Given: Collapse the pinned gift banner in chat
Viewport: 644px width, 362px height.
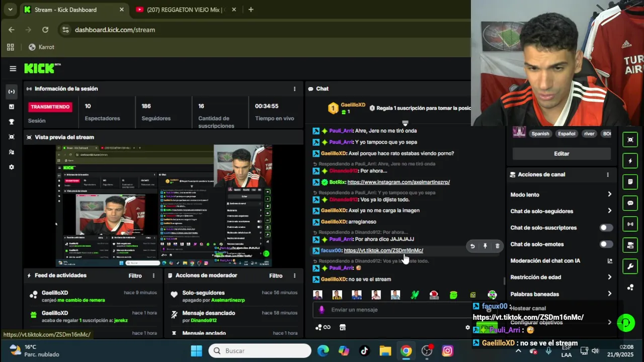Looking at the screenshot, I should 405,123.
